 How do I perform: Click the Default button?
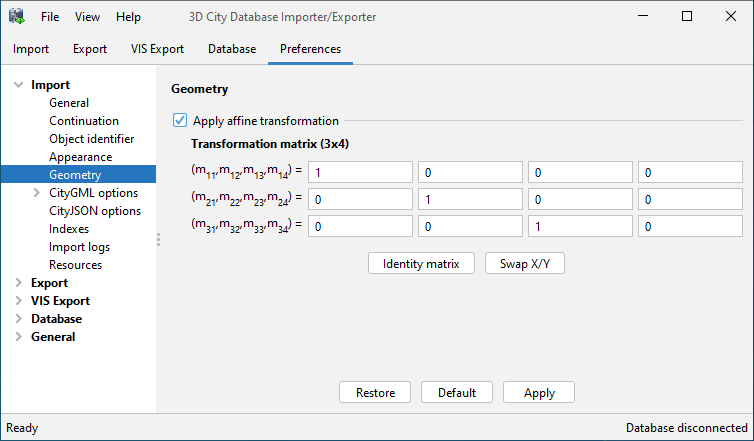(457, 392)
